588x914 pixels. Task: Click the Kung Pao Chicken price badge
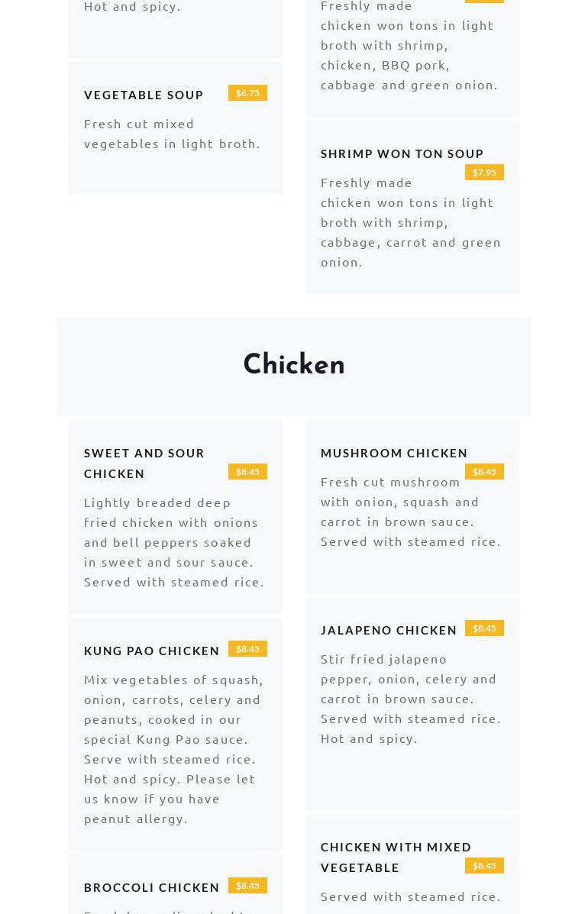coord(247,649)
